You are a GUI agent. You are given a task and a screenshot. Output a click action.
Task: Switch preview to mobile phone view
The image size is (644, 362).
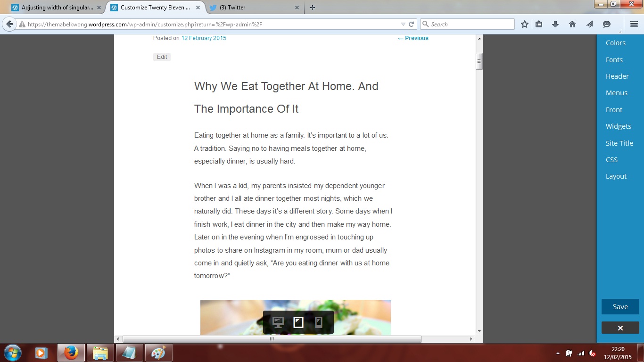pos(319,322)
